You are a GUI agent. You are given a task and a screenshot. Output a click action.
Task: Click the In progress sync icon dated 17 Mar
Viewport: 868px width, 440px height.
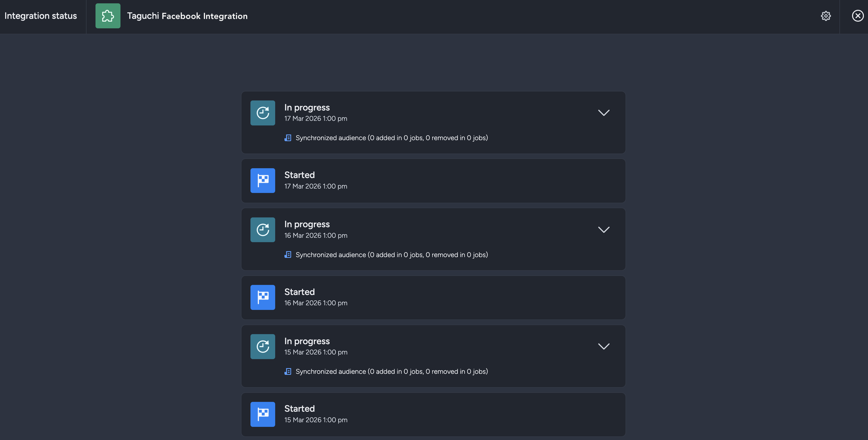[x=263, y=113]
